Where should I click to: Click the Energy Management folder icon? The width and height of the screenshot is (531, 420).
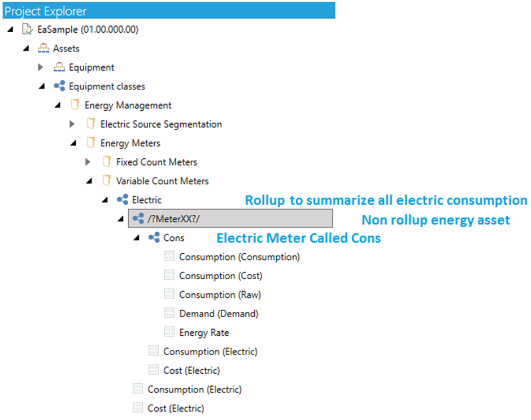(x=75, y=105)
